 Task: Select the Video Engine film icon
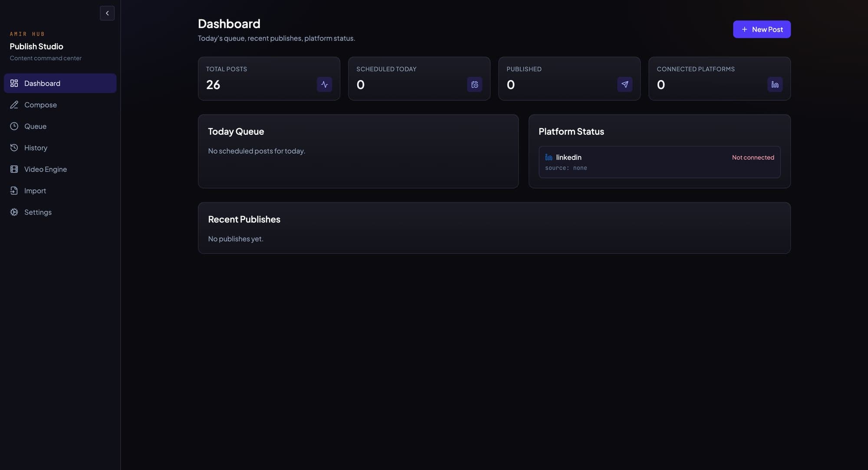(13, 169)
